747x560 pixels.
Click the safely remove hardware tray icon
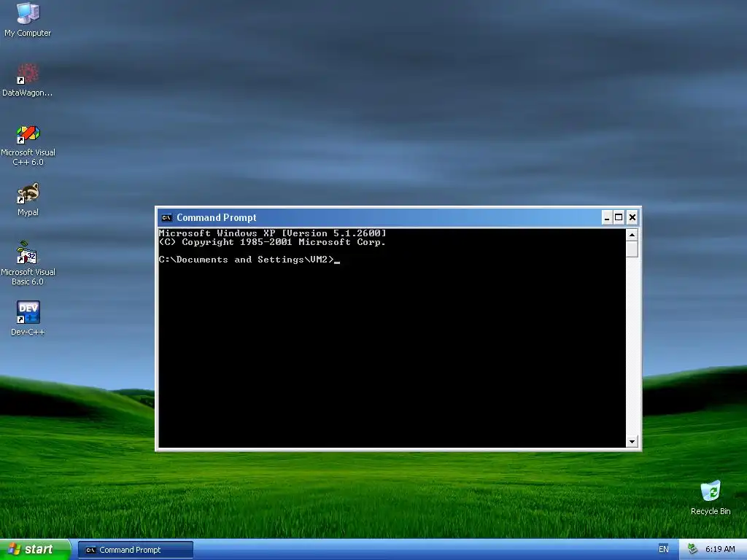pos(692,550)
